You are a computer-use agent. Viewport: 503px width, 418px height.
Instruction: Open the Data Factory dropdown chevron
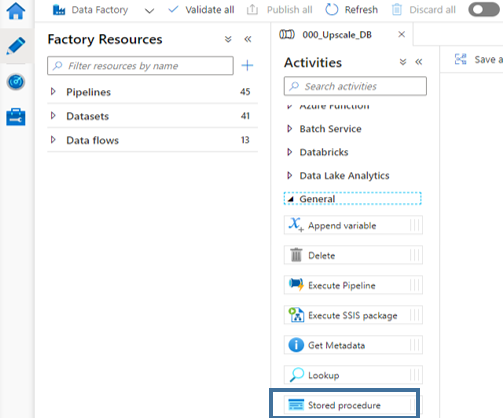click(149, 11)
